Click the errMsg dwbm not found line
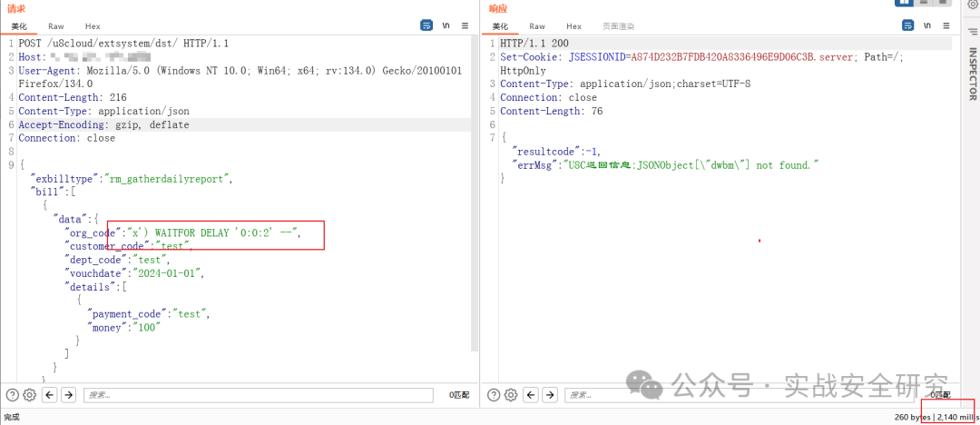Screen dimensions: 980x425 click(x=665, y=165)
